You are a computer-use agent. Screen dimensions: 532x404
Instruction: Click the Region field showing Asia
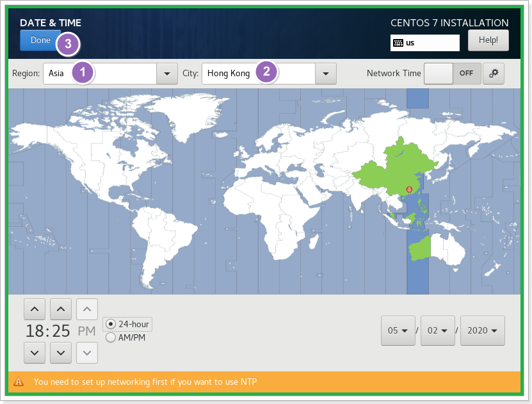100,74
